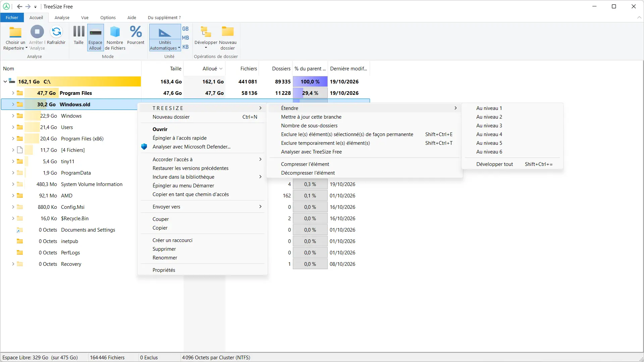Image resolution: width=644 pixels, height=362 pixels.
Task: Collapse the ribbon with the chevron
Action: (x=639, y=17)
